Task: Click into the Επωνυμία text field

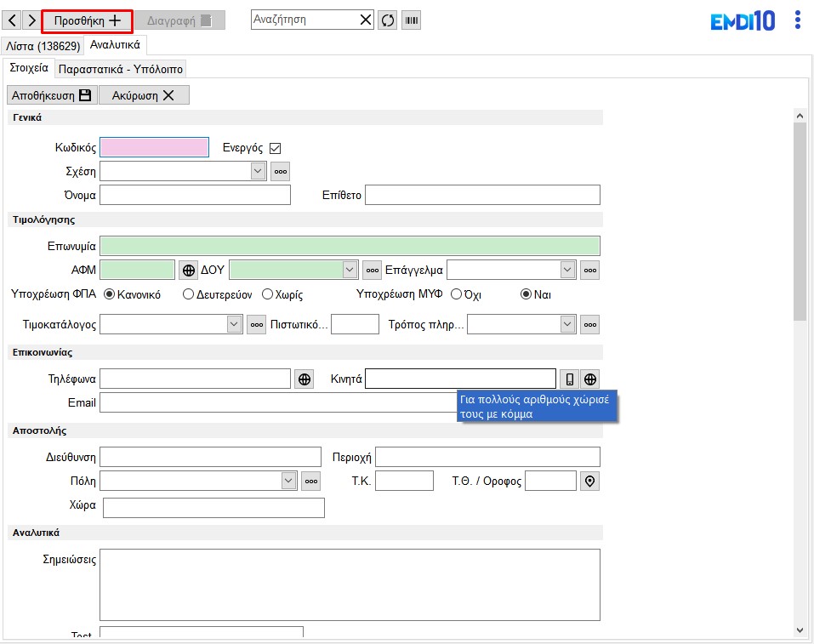Action: [350, 246]
